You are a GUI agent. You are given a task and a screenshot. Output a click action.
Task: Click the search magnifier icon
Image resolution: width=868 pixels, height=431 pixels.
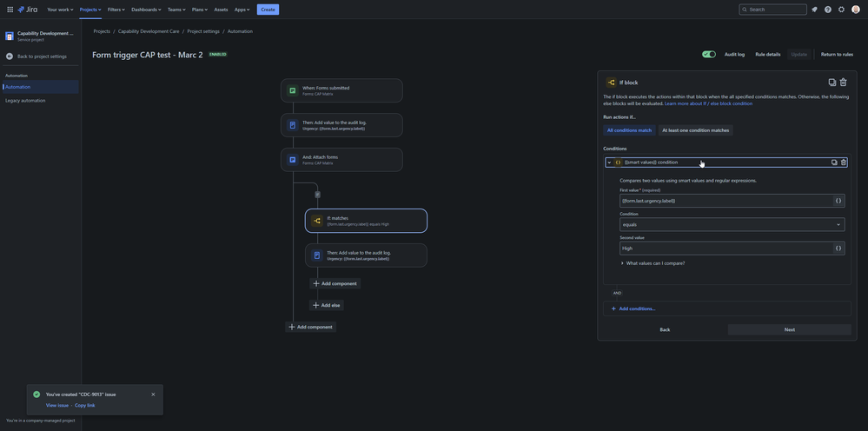(745, 10)
